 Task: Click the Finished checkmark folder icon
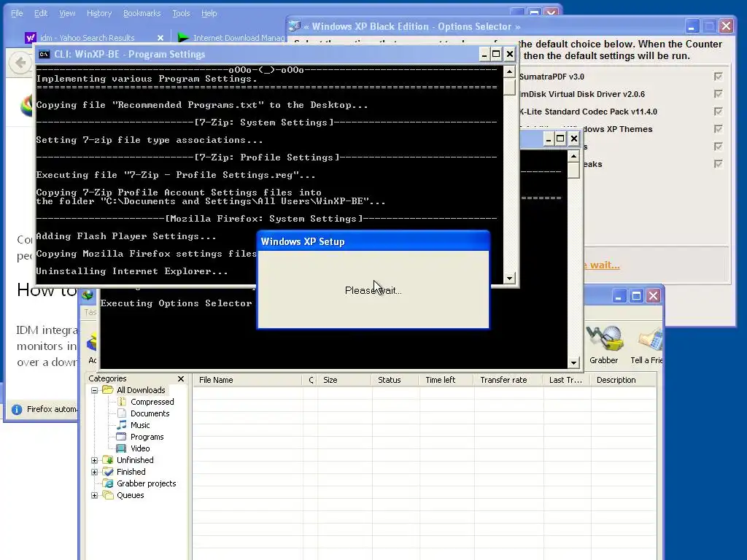pos(108,472)
